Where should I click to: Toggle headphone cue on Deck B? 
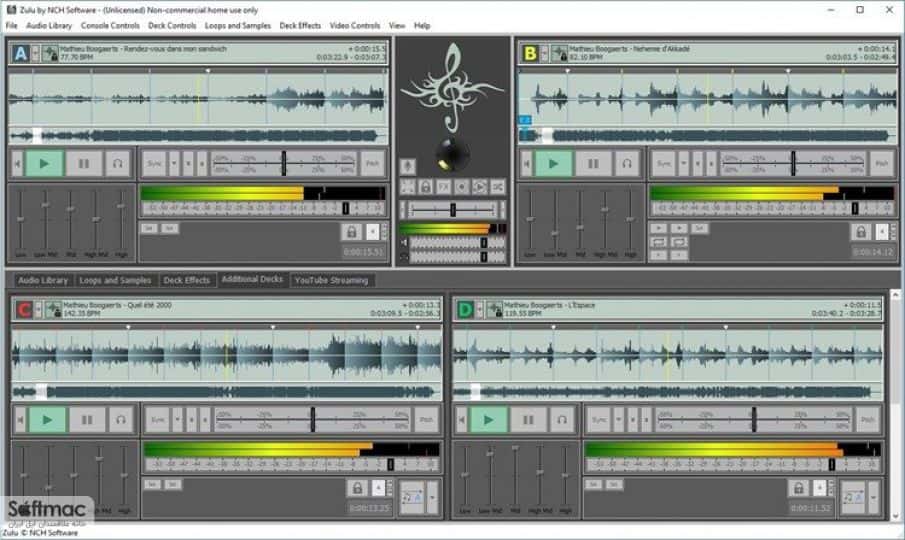coord(627,164)
